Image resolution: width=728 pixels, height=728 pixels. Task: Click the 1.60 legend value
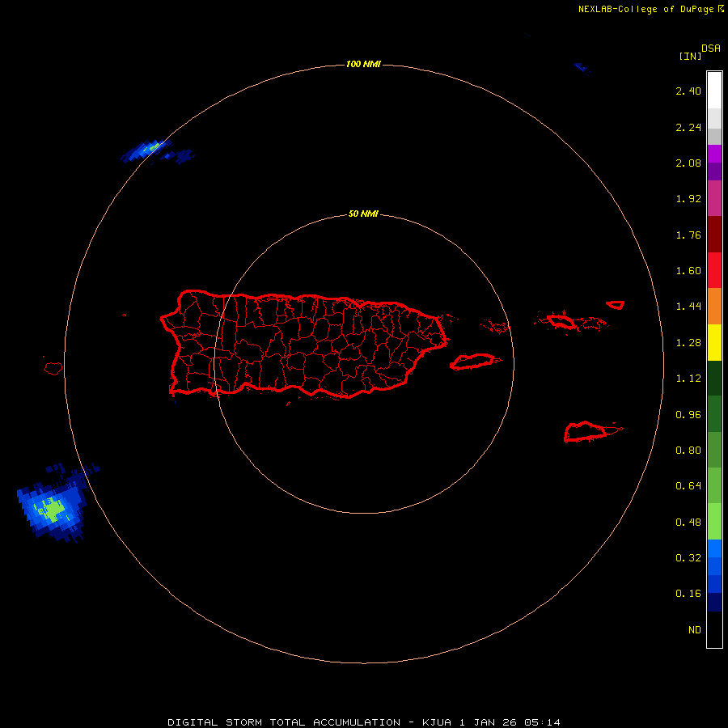click(x=688, y=271)
